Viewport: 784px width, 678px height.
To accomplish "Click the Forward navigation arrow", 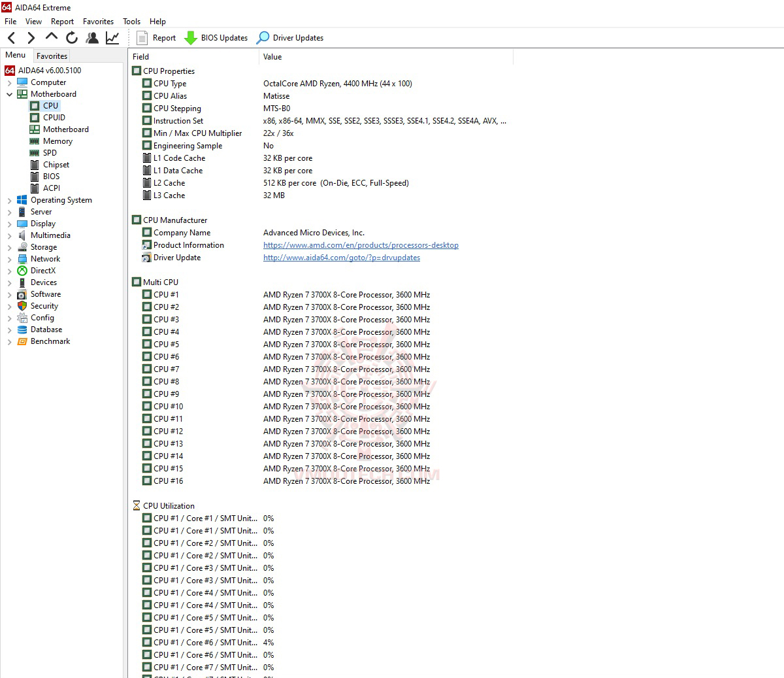I will pos(31,38).
